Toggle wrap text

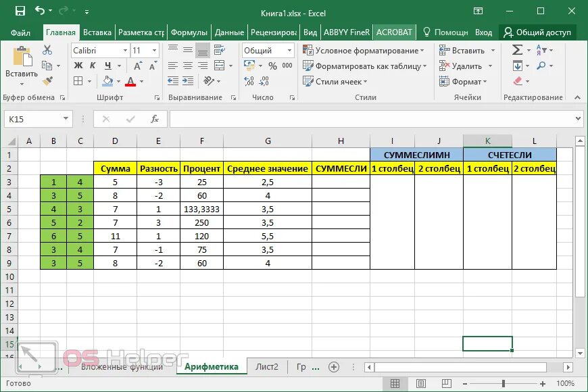(x=220, y=49)
